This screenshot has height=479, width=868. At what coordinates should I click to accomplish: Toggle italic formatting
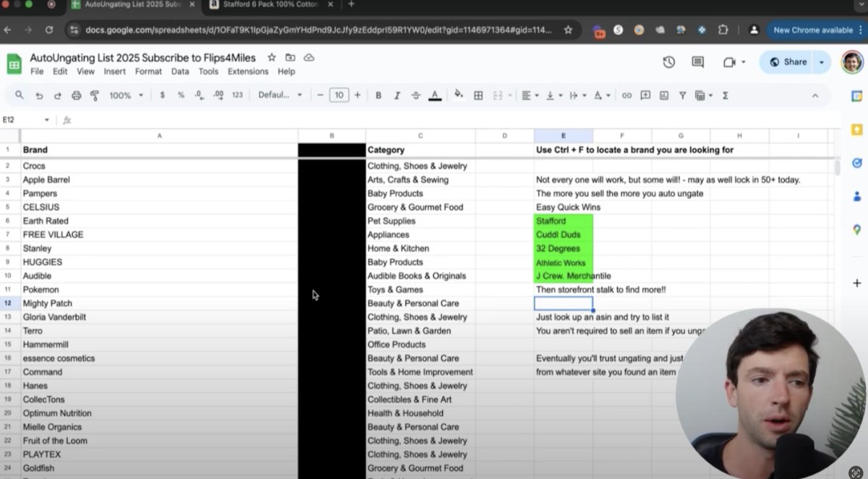click(396, 95)
